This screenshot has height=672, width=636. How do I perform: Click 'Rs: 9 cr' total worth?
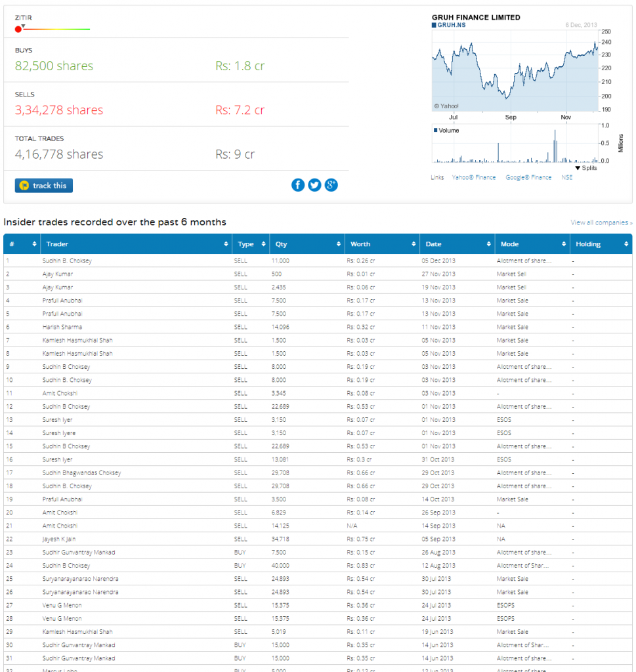click(x=235, y=154)
